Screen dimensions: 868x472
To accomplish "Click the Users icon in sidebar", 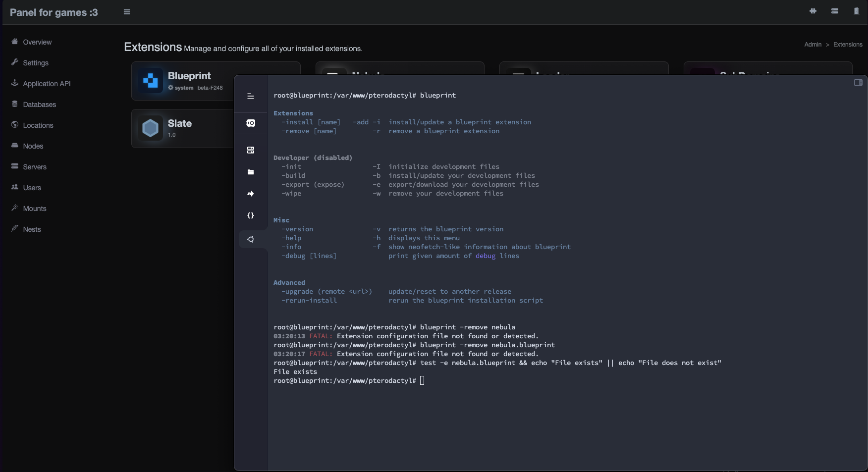I will (15, 187).
